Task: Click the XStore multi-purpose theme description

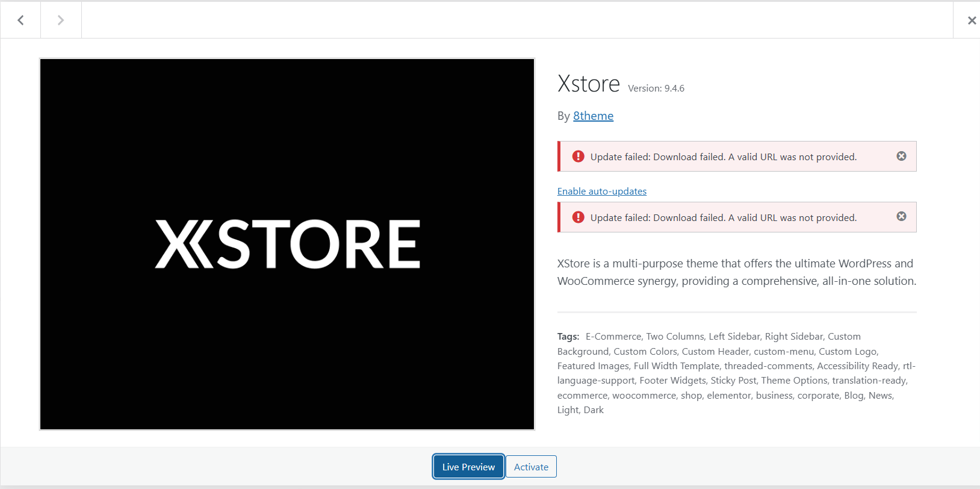Action: pos(737,272)
